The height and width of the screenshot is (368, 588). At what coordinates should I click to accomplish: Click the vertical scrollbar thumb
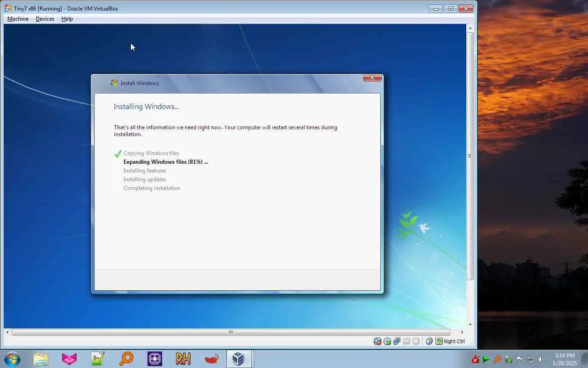[x=470, y=156]
